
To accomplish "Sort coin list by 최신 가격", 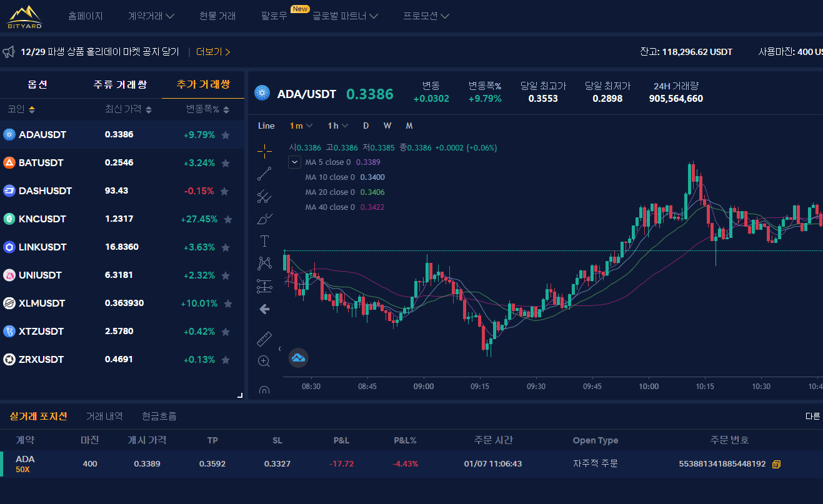I will (x=128, y=109).
